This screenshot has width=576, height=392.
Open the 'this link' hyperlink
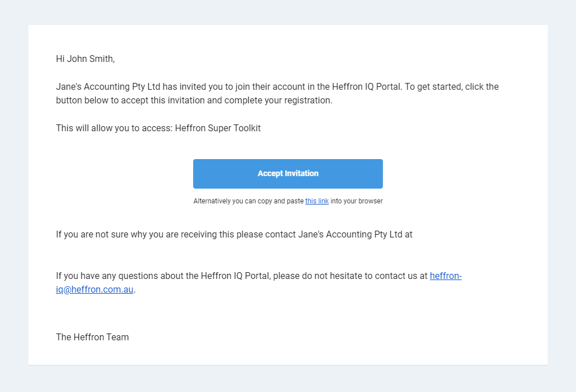coord(317,201)
